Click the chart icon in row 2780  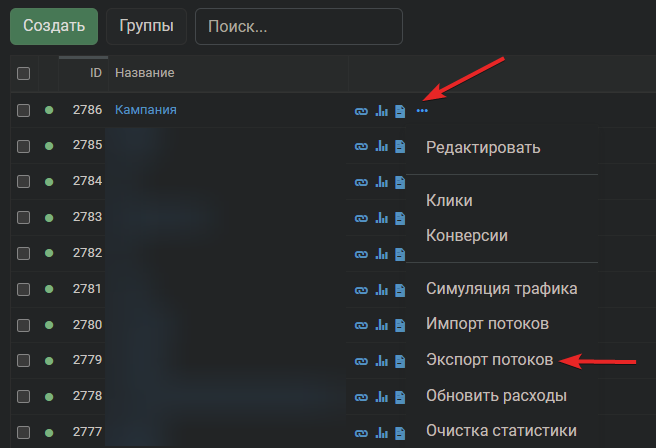click(x=382, y=325)
